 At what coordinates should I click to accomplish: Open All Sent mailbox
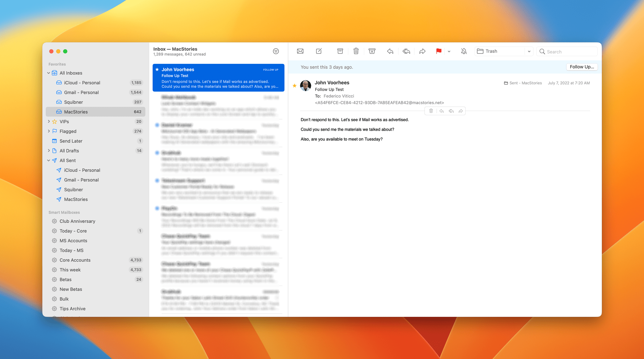pyautogui.click(x=96, y=160)
